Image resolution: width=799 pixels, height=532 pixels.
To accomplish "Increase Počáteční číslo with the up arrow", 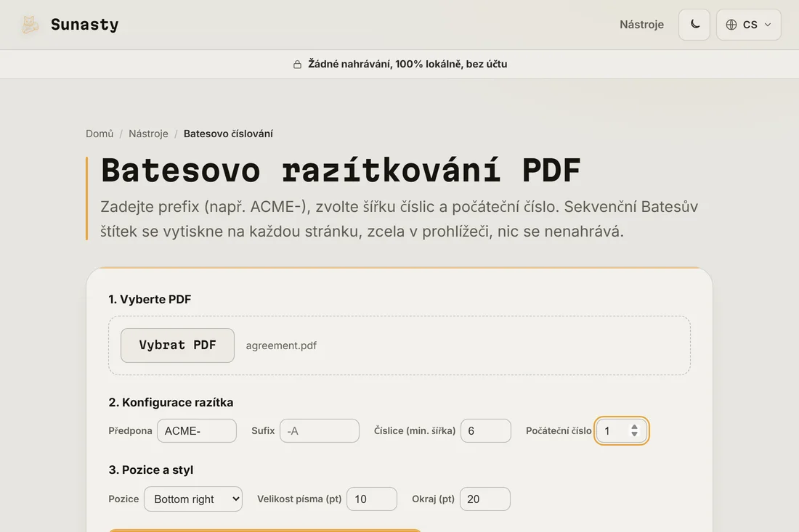I will tap(634, 427).
